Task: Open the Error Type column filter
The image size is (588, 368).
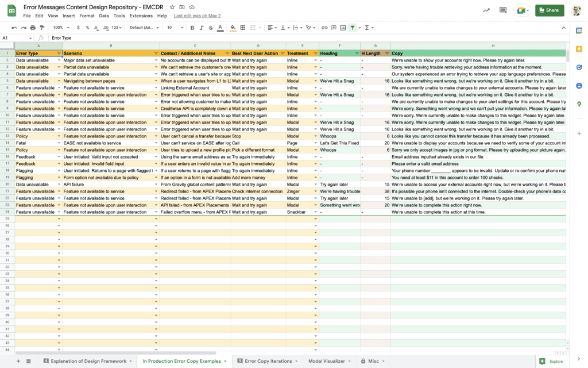Action: (59, 53)
